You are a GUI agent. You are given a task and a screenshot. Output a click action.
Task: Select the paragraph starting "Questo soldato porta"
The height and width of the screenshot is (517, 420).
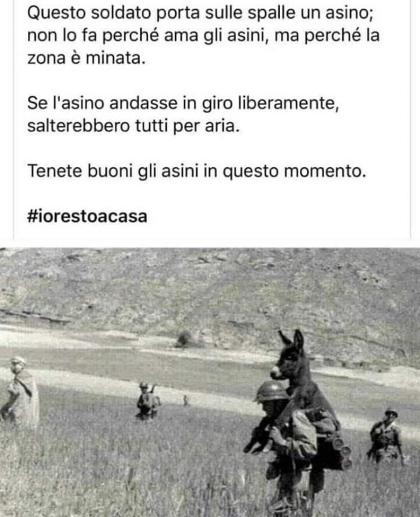tap(203, 36)
